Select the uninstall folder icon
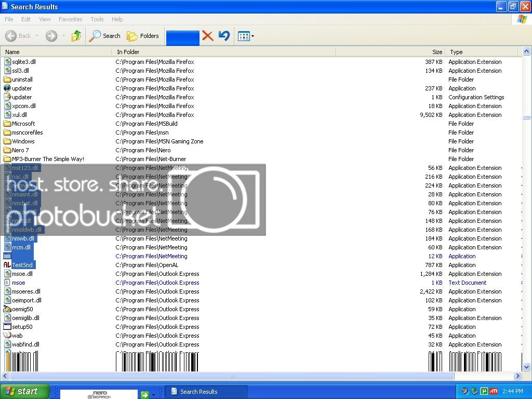Screen dimensions: 532x399 click(7, 79)
